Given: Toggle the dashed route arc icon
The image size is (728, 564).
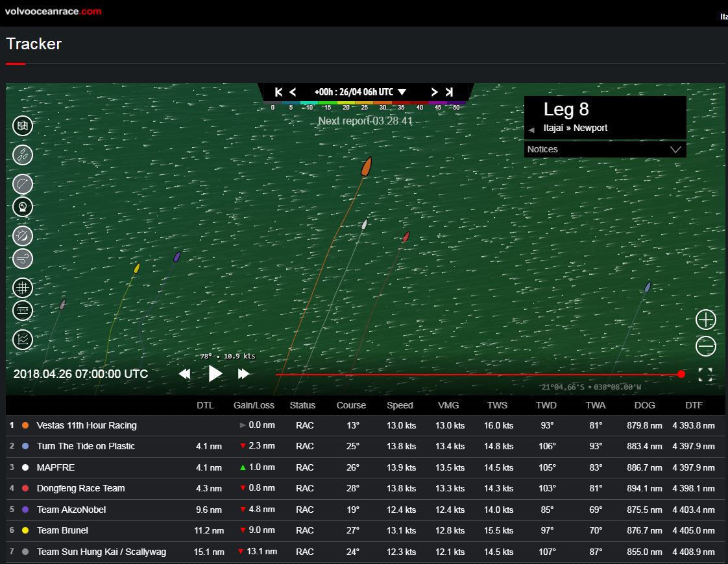Looking at the screenshot, I should (x=22, y=184).
